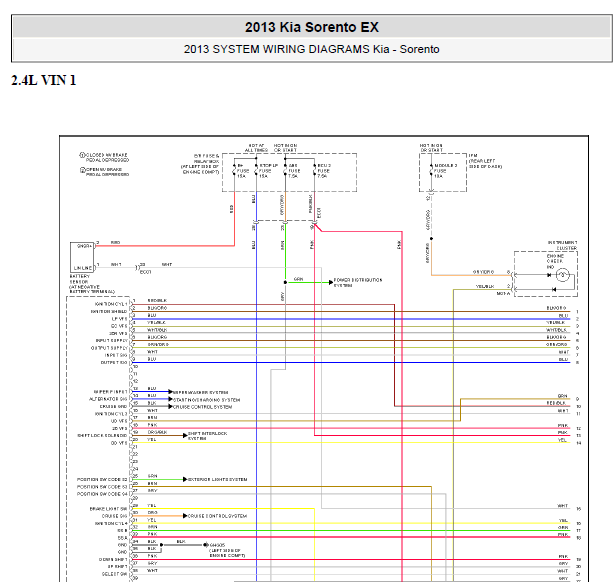Click the 'BRAKE LIGHT SW' pin label

click(109, 509)
